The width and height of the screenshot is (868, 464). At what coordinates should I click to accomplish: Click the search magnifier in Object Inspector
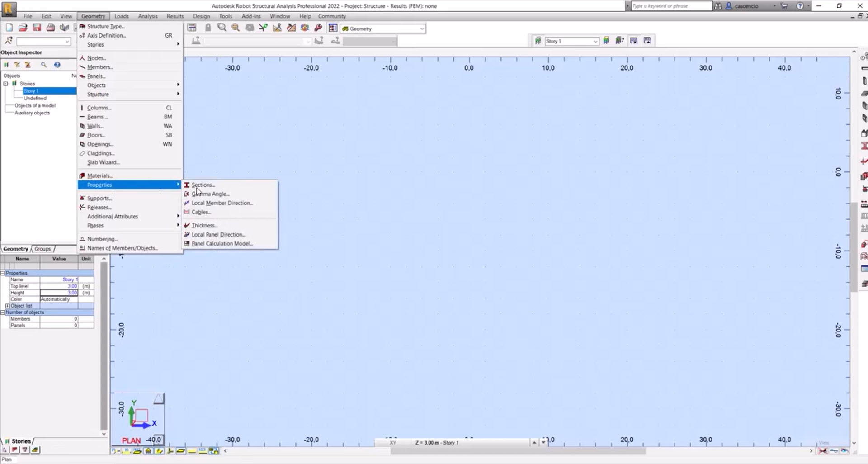44,65
